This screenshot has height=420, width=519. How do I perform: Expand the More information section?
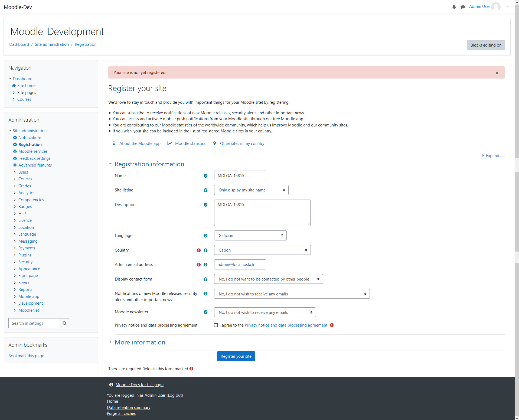[140, 342]
